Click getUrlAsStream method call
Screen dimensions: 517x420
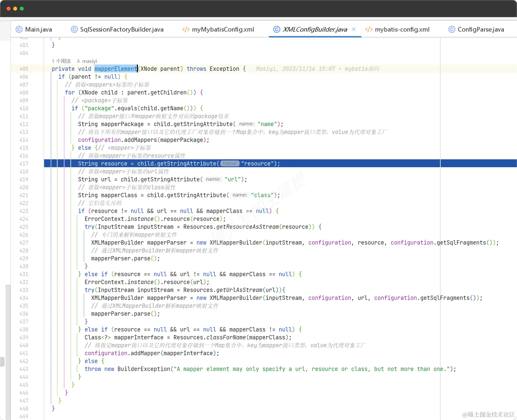coord(239,290)
